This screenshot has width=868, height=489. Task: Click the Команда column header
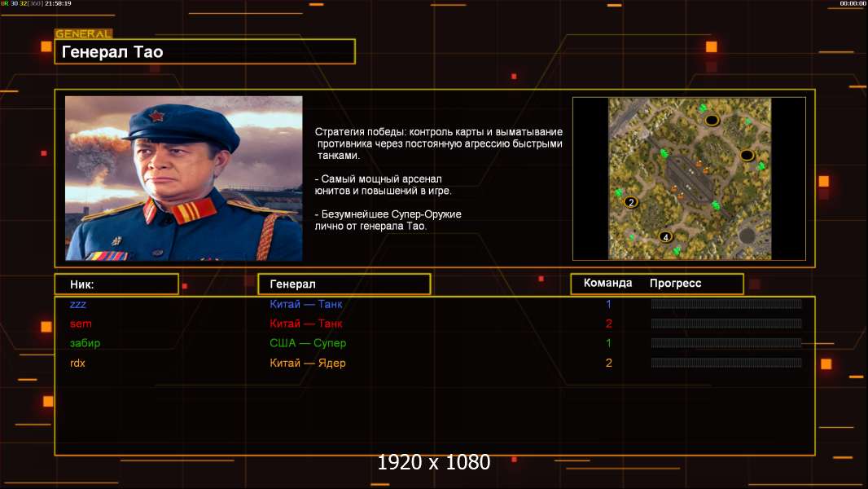(x=607, y=283)
